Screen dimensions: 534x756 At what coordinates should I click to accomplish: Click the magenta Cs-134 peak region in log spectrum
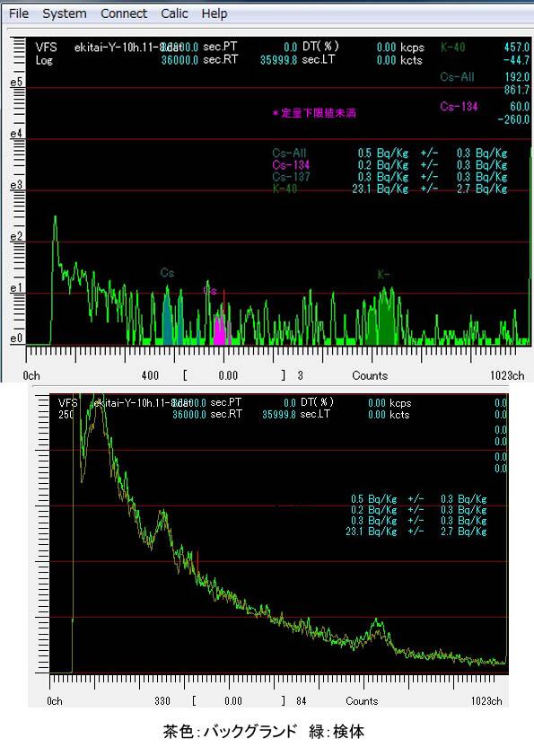point(220,331)
